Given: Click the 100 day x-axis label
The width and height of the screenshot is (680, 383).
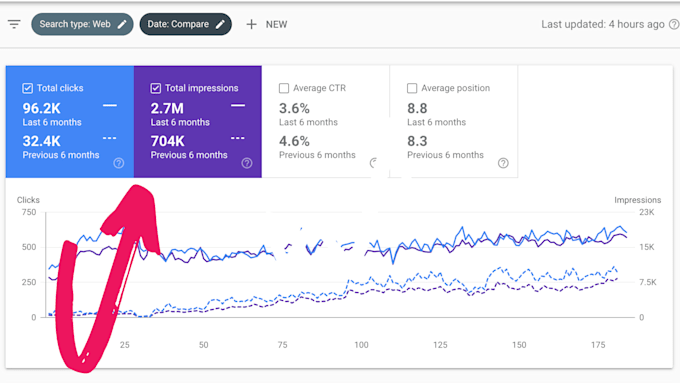Looking at the screenshot, I should click(x=361, y=345).
